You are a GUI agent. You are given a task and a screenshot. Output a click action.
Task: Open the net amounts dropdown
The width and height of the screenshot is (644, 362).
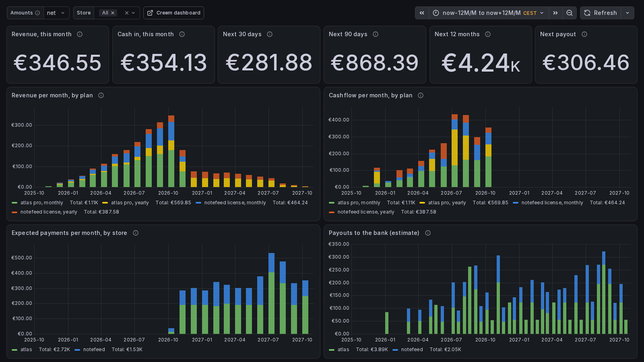point(56,13)
